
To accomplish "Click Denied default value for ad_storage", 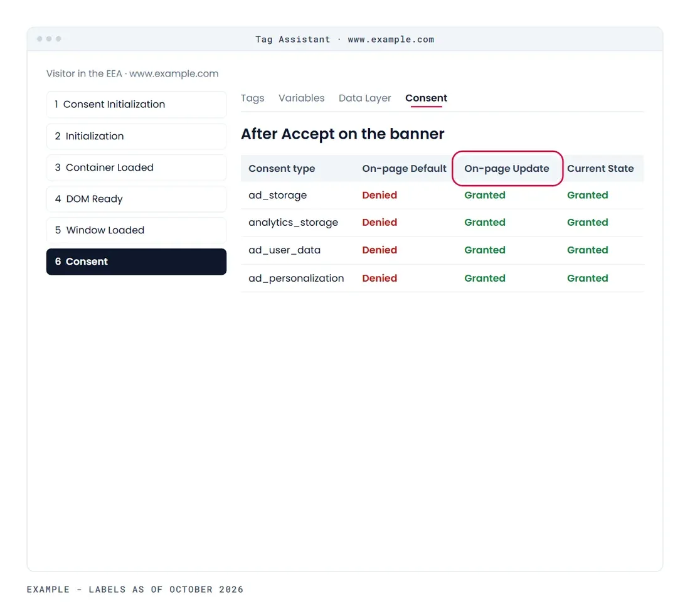I will (x=379, y=195).
